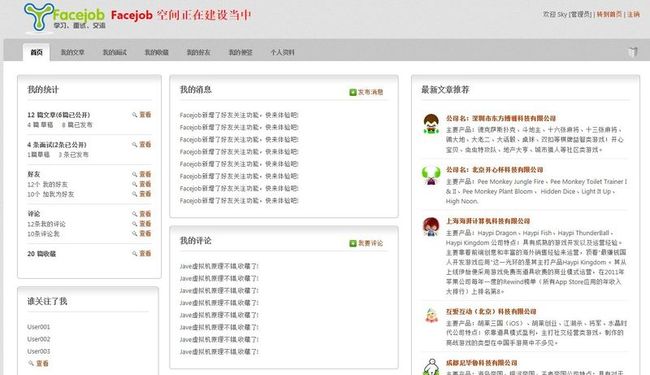This screenshot has width=650, height=375.
Task: Click 注销 to log out
Action: (x=633, y=14)
